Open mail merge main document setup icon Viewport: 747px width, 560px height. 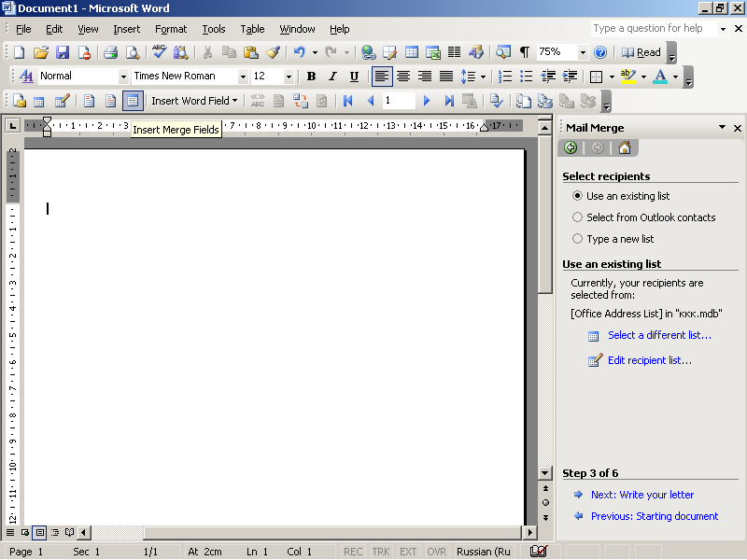point(20,101)
